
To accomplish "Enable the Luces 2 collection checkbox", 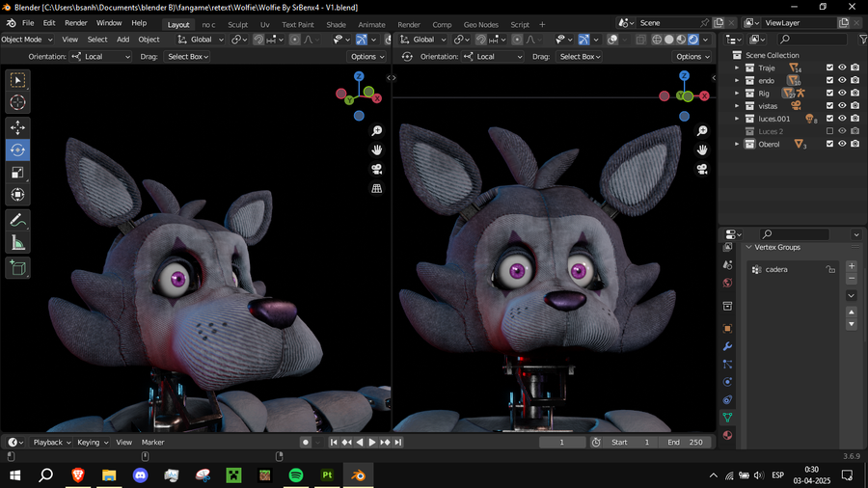I will click(x=829, y=131).
